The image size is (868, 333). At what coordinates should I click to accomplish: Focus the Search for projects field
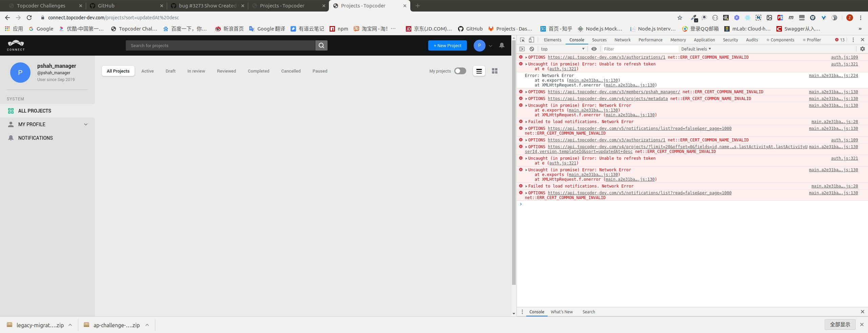(x=220, y=45)
